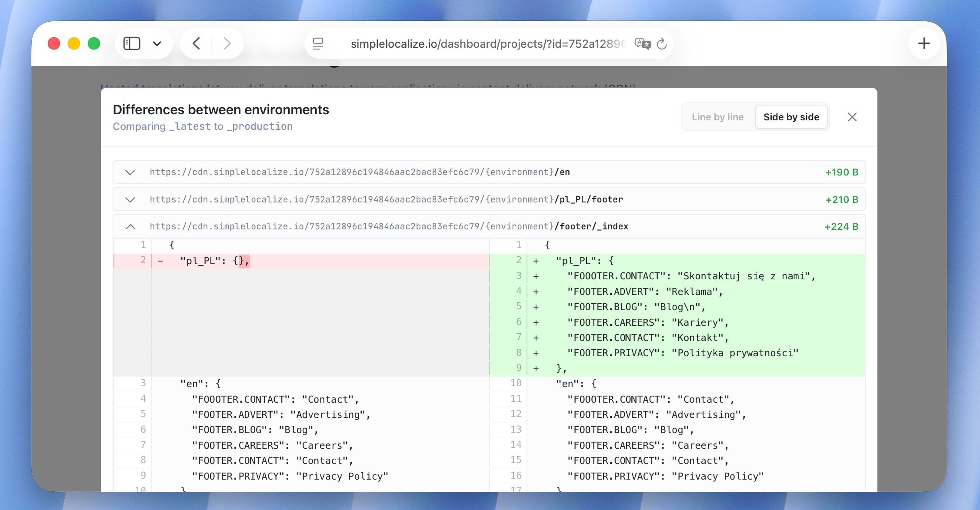Click the back navigation arrow
The height and width of the screenshot is (510, 980).
coord(196,43)
